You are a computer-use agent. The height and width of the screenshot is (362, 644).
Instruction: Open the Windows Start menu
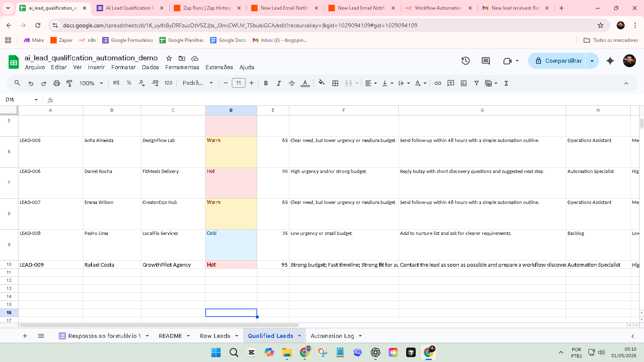click(x=216, y=352)
